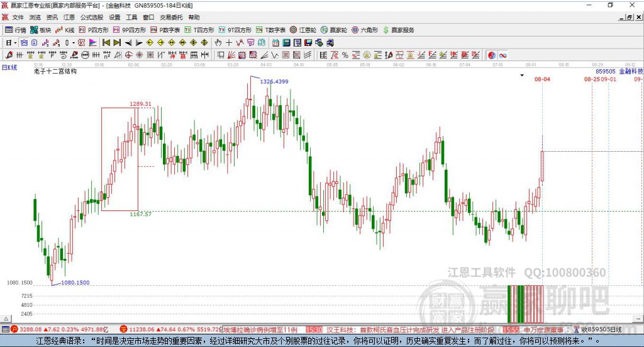Click the pink flag chart icon
Image resolution: width=644 pixels, height=347 pixels.
tap(93, 43)
